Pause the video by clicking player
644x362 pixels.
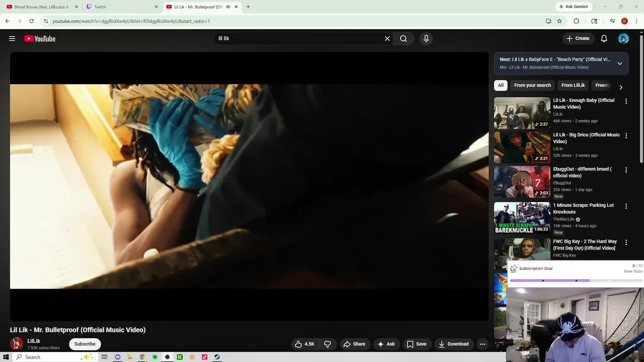(249, 186)
